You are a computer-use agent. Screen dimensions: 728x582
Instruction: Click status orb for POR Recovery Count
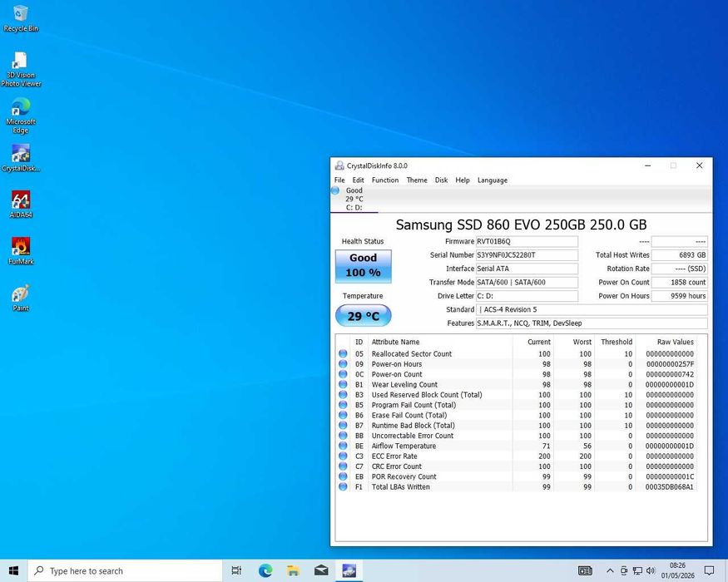pyautogui.click(x=343, y=476)
